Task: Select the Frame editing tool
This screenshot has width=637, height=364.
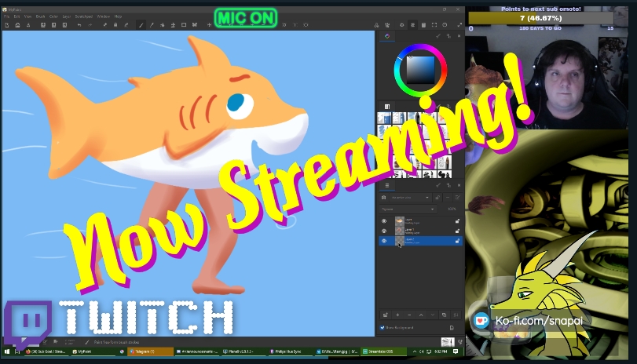Action: click(184, 25)
